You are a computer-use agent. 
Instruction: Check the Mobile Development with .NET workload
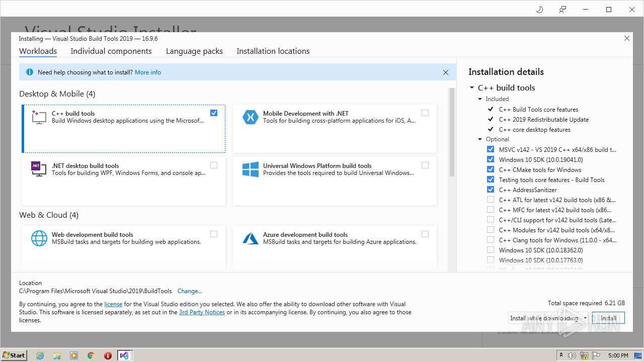[x=425, y=113]
